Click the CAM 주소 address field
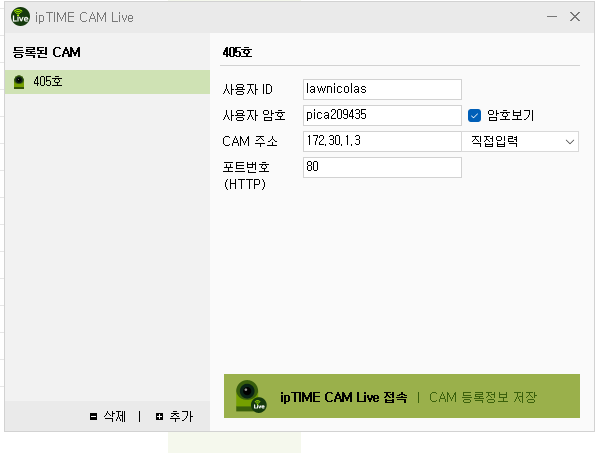Image resolution: width=605 pixels, height=453 pixels. pos(382,141)
